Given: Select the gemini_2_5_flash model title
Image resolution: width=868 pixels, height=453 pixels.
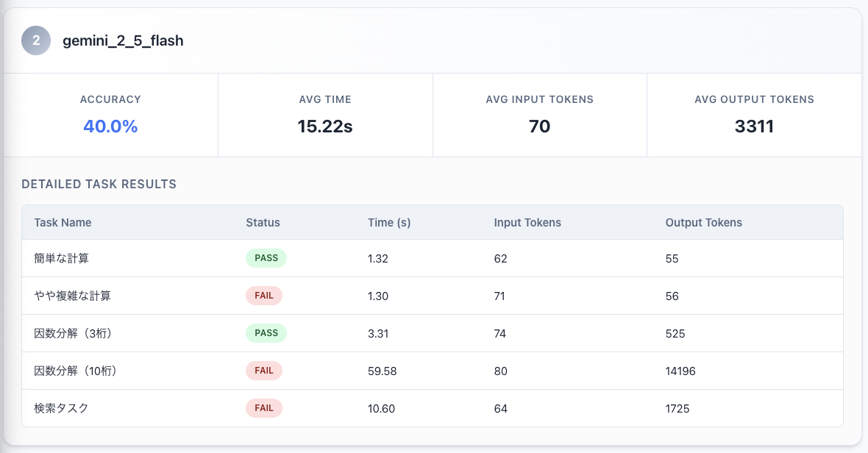Looking at the screenshot, I should [x=123, y=41].
